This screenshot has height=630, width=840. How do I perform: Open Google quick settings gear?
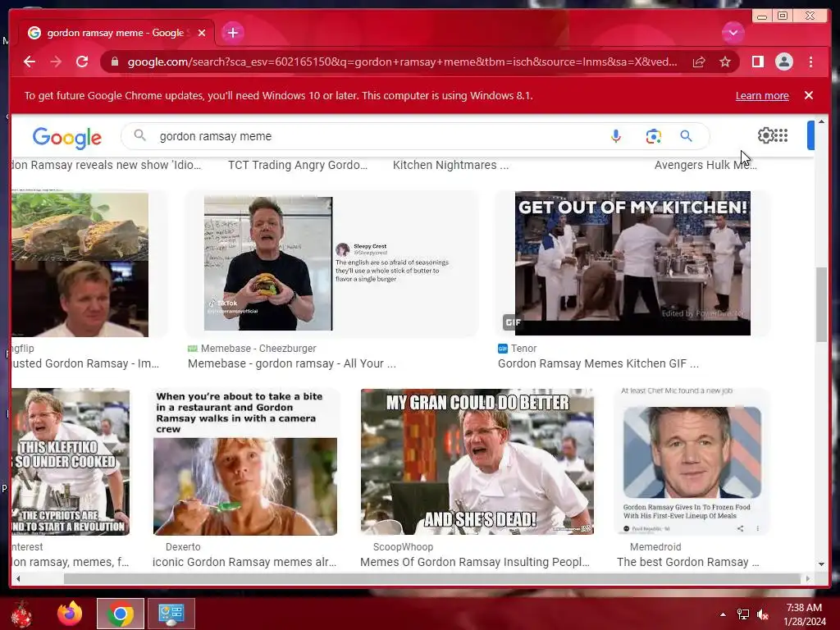pos(765,135)
